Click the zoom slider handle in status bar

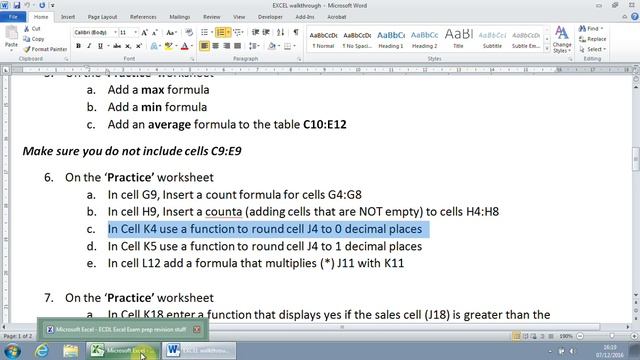point(611,336)
